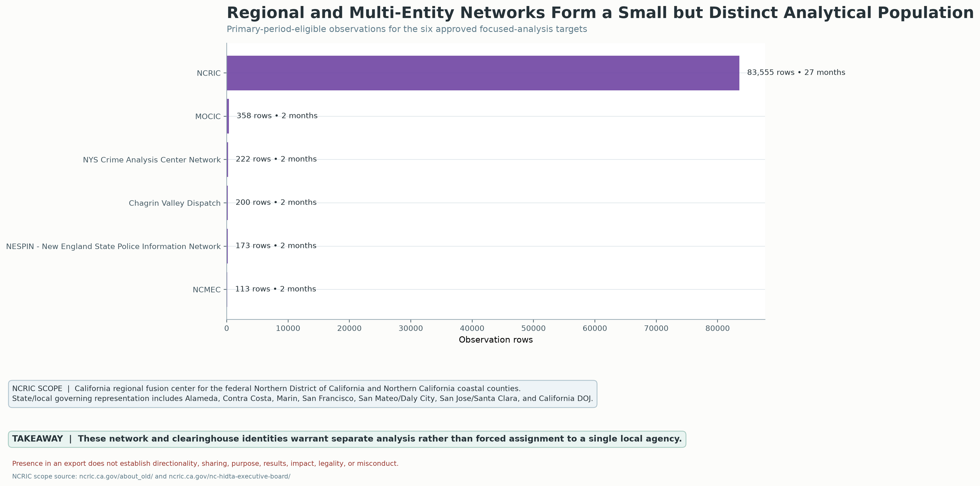The image size is (980, 486).
Task: Select the 30000 tick label
Action: pos(411,329)
